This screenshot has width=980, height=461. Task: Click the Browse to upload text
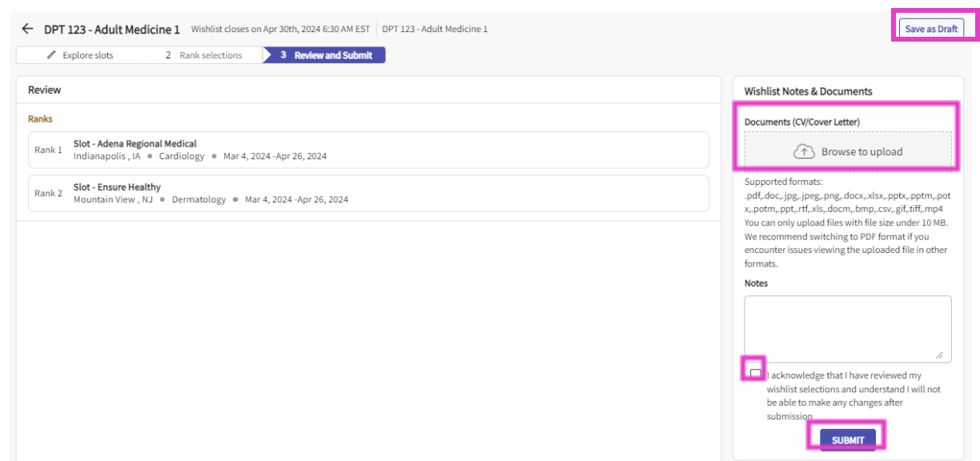coord(862,151)
